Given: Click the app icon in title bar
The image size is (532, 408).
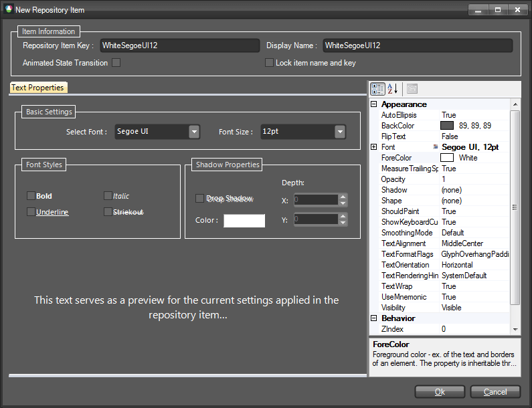Looking at the screenshot, I should point(9,9).
